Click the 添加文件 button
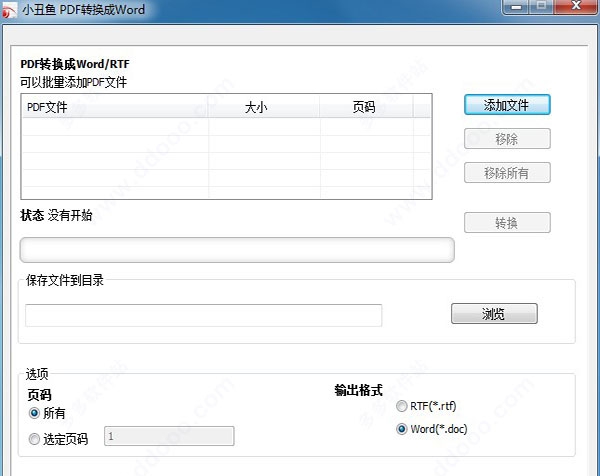The height and width of the screenshot is (476, 600). (x=507, y=105)
